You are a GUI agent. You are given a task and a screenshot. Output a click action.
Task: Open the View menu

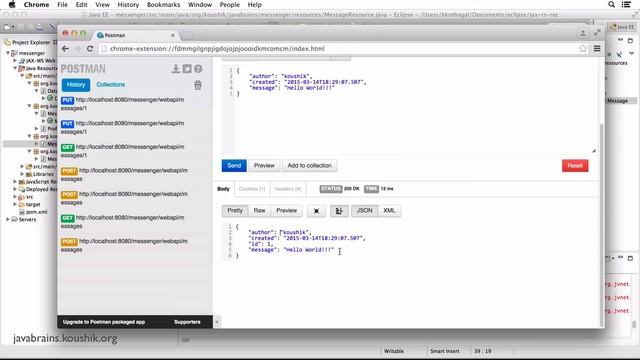(x=102, y=4)
